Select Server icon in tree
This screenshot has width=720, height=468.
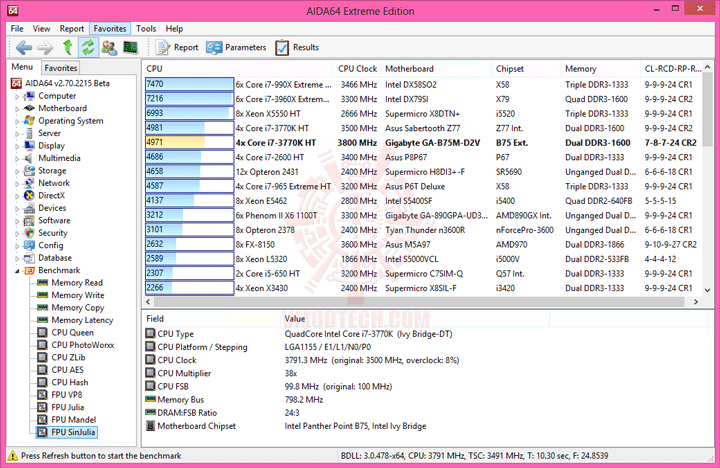[29, 133]
